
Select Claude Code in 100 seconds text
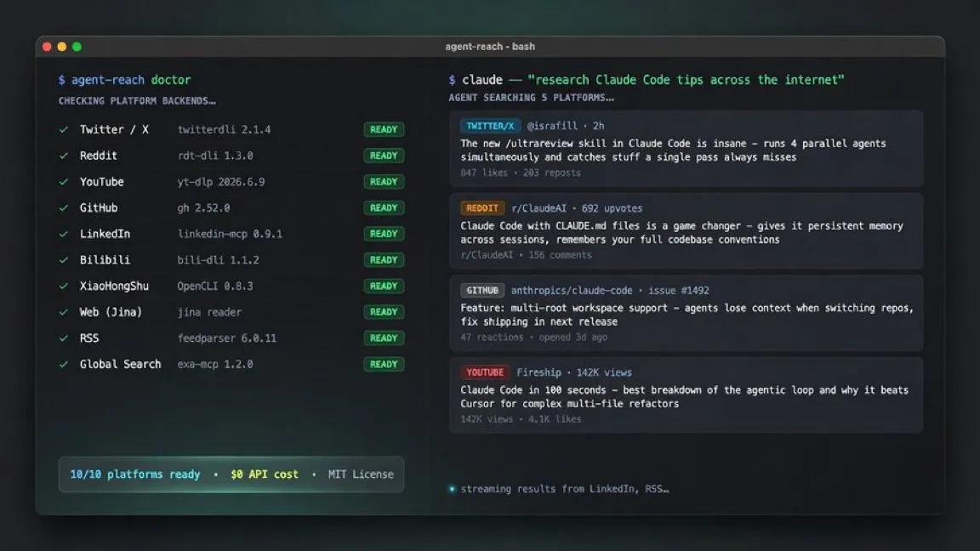pyautogui.click(x=684, y=397)
